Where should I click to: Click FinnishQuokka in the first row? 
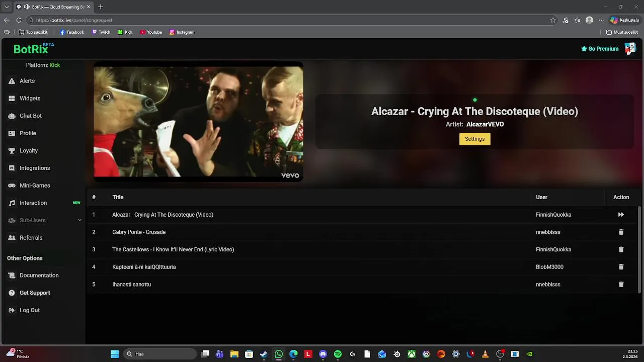tap(553, 215)
